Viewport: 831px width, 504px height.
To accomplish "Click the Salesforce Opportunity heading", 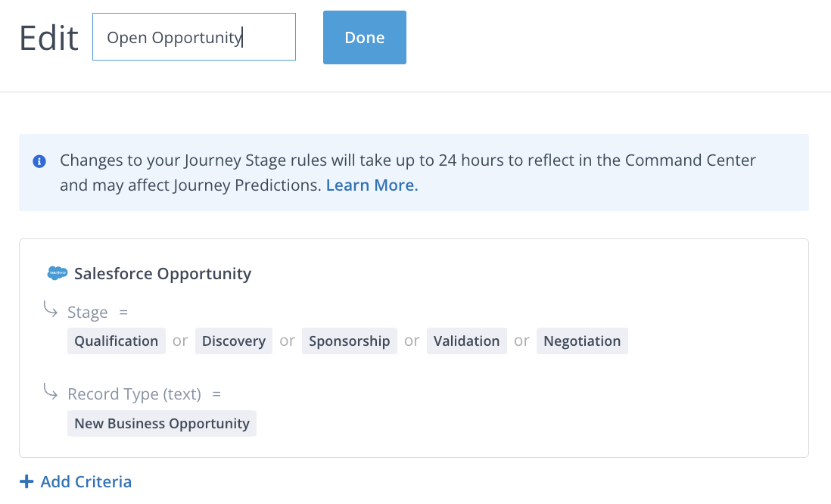I will point(163,273).
